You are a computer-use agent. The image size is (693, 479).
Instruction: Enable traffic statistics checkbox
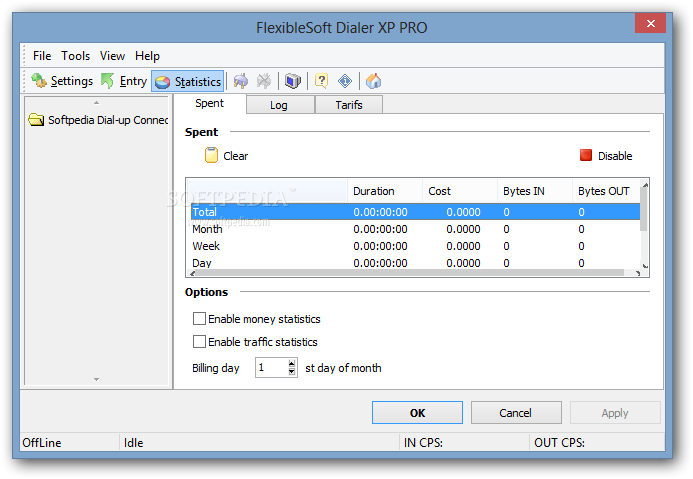[199, 342]
